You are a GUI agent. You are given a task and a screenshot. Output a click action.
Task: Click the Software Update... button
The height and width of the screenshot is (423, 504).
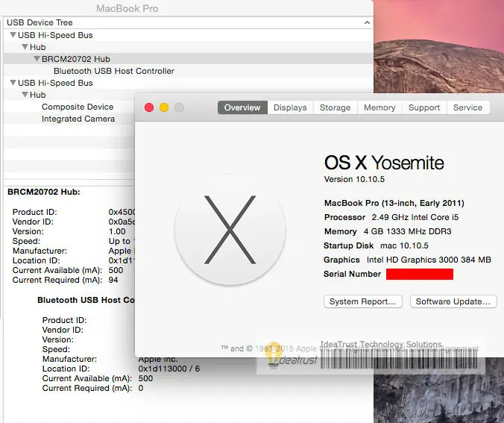(453, 301)
